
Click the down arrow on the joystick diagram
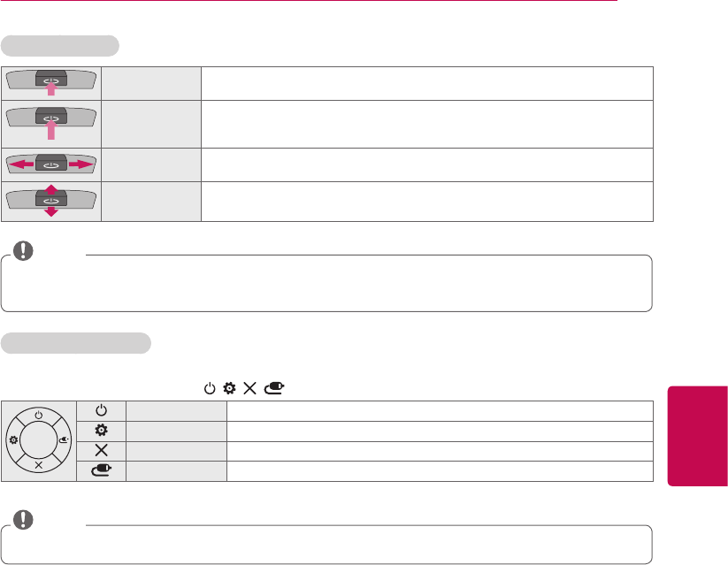[51, 212]
